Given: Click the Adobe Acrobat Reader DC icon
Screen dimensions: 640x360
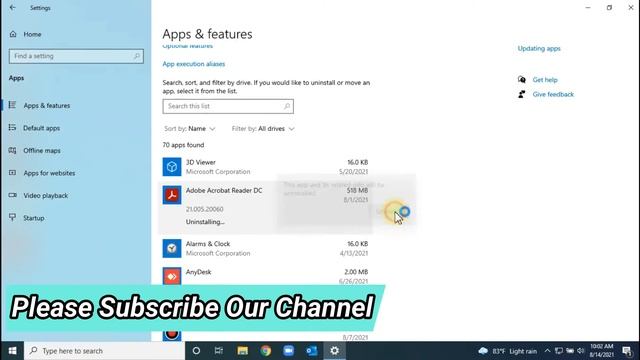Looking at the screenshot, I should [x=172, y=195].
